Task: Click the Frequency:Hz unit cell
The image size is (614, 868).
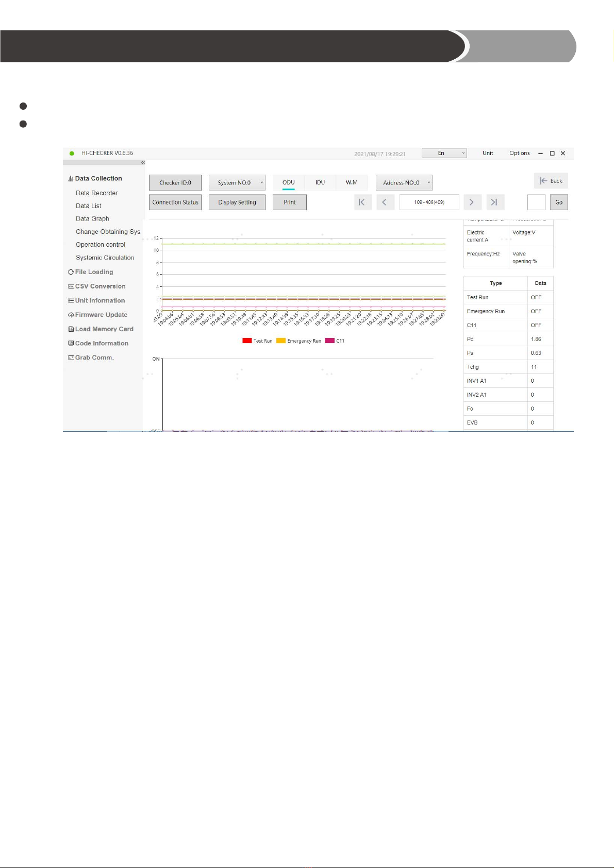Action: pyautogui.click(x=486, y=257)
